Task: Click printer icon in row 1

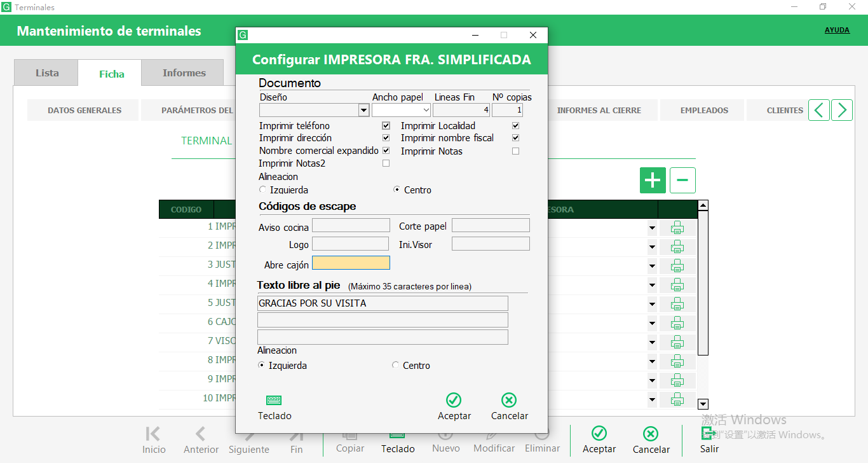Action: point(677,228)
